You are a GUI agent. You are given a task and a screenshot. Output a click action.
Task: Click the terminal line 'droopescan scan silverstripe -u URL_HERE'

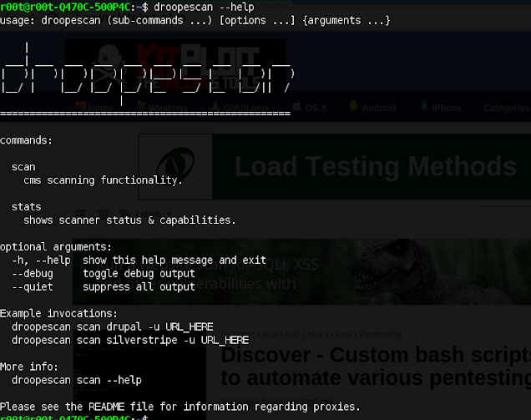(x=130, y=340)
